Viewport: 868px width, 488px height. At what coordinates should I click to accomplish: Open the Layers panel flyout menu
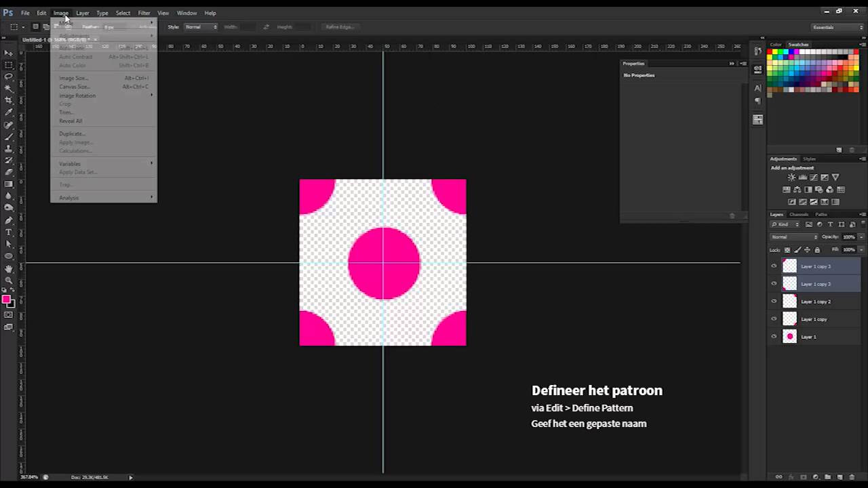pos(863,214)
